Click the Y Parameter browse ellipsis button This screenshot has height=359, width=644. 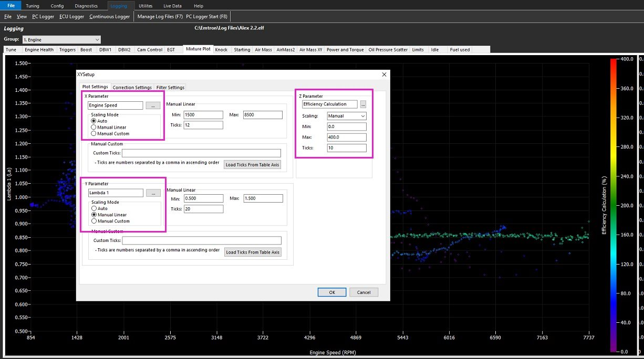pos(153,193)
